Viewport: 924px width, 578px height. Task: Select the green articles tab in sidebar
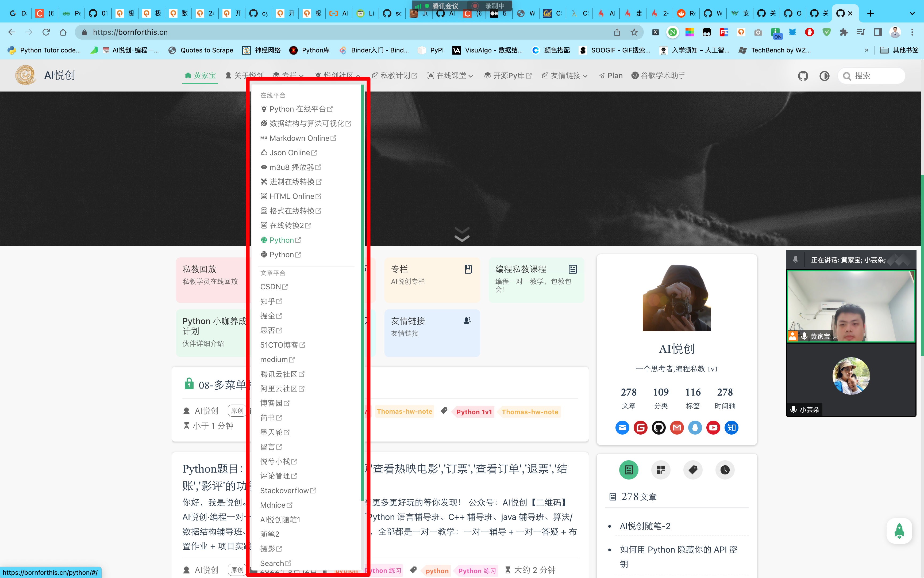pyautogui.click(x=629, y=470)
